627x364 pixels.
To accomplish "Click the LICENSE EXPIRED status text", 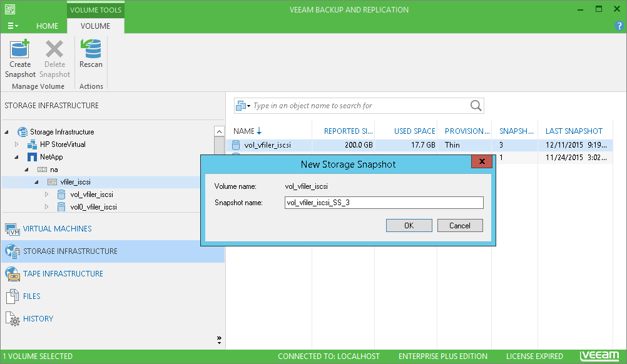I will pyautogui.click(x=534, y=356).
